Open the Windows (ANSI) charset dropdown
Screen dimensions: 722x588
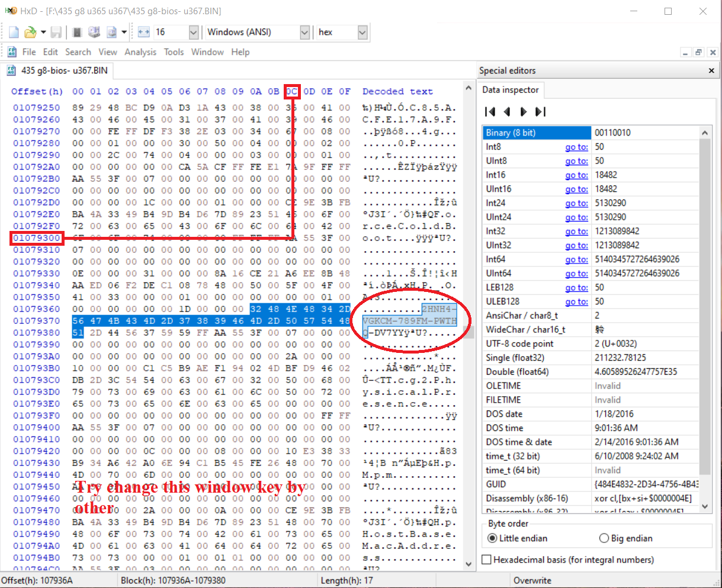304,32
